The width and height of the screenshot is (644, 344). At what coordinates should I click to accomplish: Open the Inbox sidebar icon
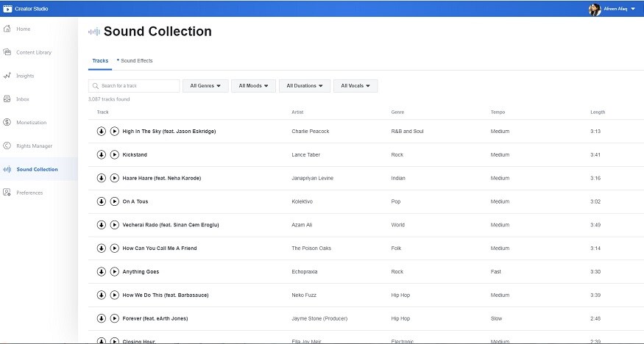[7, 98]
